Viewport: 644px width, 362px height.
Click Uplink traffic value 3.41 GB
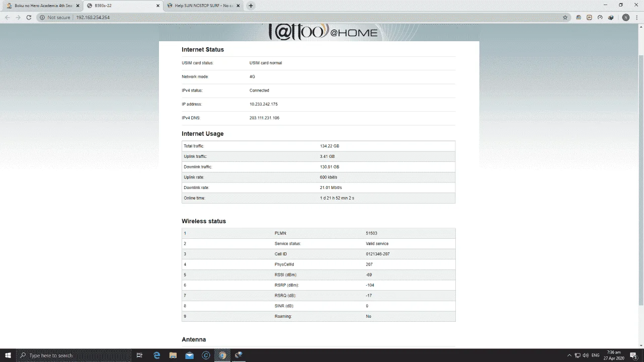coord(327,156)
